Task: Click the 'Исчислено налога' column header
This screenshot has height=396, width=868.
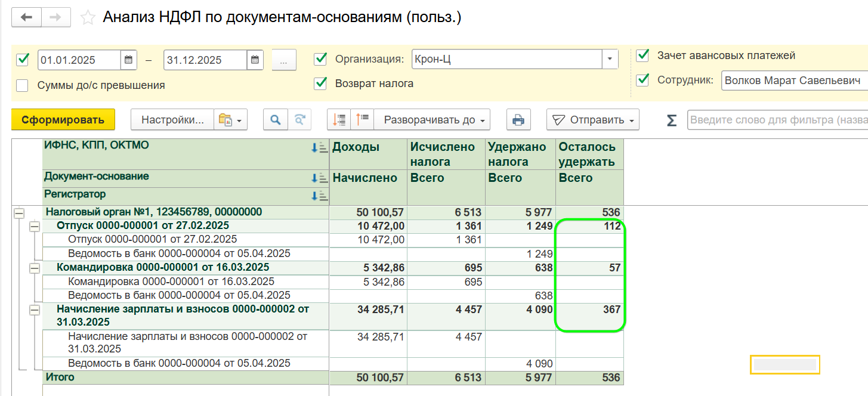Action: pos(443,154)
